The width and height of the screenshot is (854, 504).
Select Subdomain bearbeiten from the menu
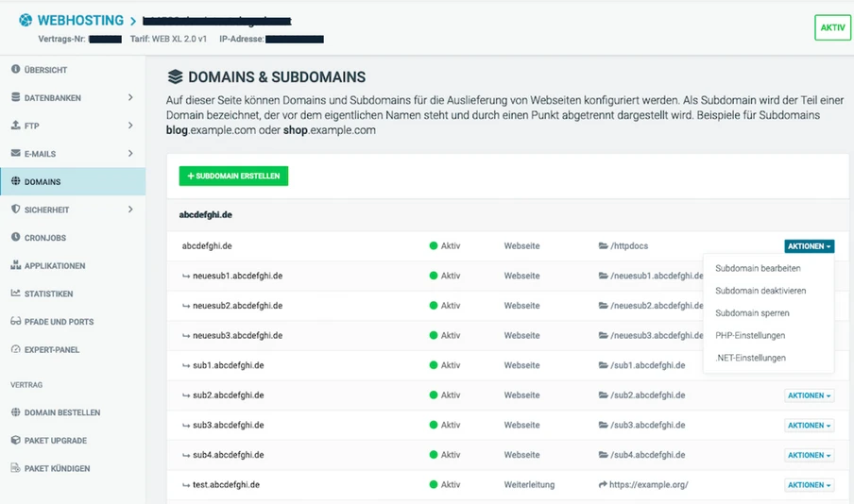coord(758,269)
